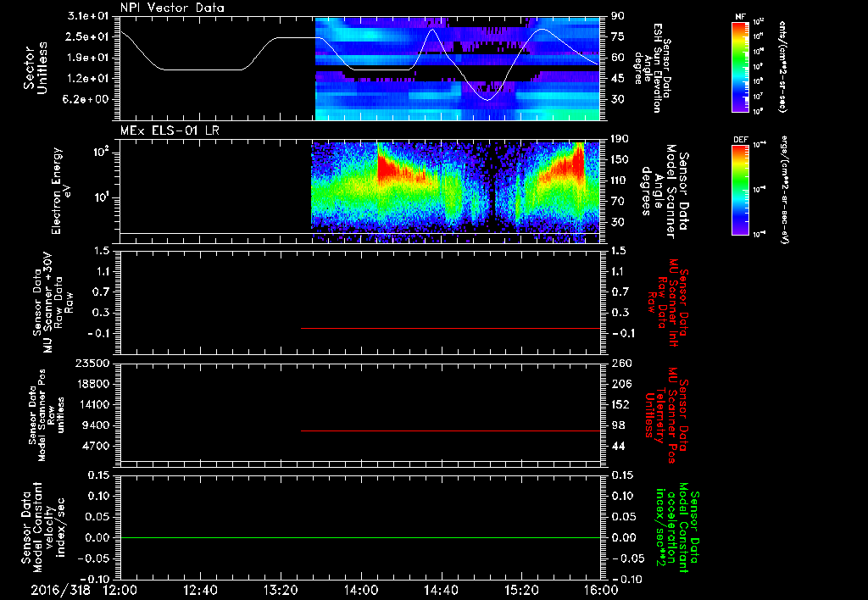The width and height of the screenshot is (868, 600).
Task: Click the '13:20' time axis label
Action: (281, 590)
